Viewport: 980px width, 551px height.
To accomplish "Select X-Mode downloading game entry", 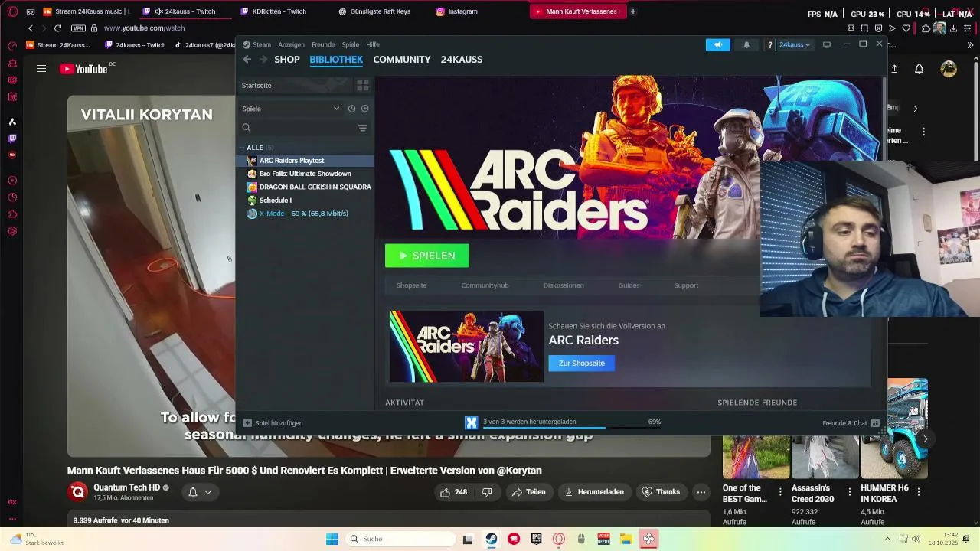I will (x=305, y=214).
